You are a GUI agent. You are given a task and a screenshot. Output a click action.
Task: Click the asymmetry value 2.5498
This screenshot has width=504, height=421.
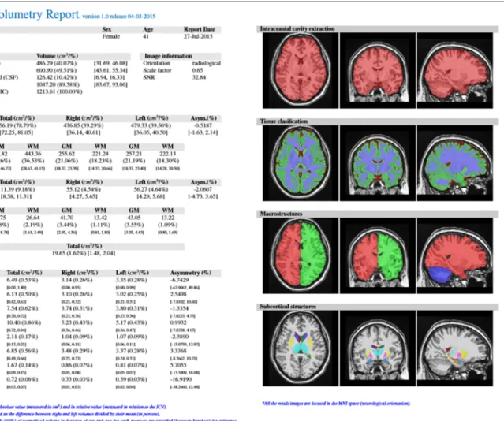pos(178,294)
